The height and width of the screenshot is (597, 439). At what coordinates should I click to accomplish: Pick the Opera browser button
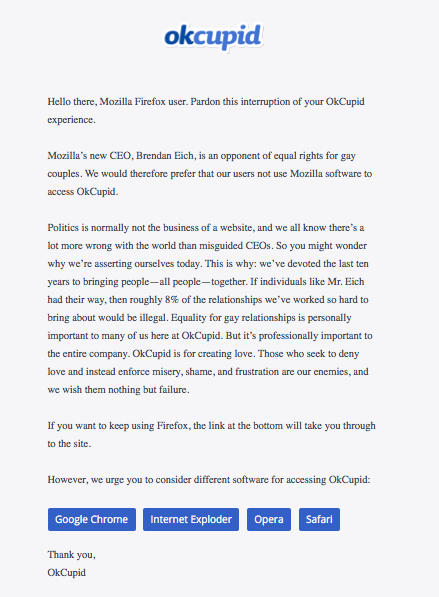tap(269, 519)
